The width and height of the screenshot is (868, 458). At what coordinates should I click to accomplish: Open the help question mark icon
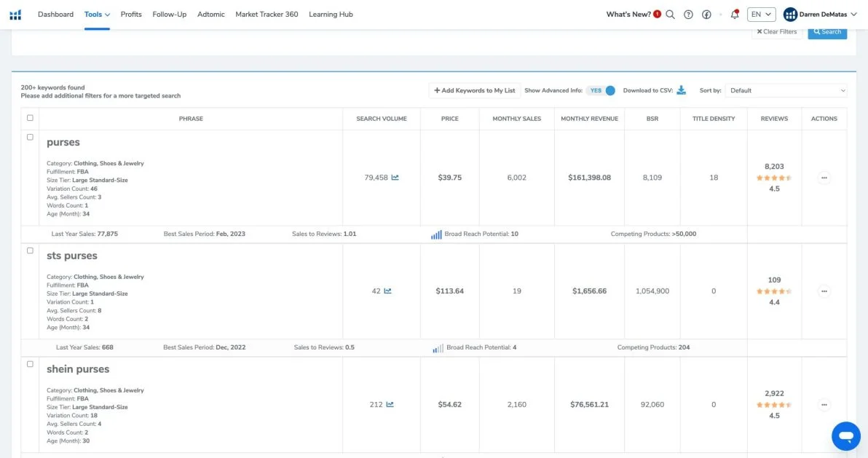(688, 15)
